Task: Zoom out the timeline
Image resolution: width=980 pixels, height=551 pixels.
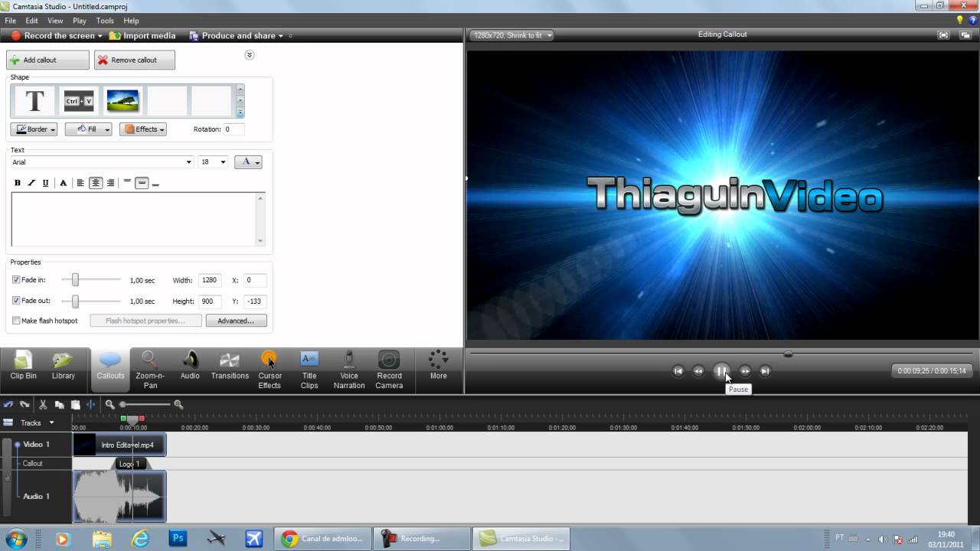Action: click(x=109, y=404)
